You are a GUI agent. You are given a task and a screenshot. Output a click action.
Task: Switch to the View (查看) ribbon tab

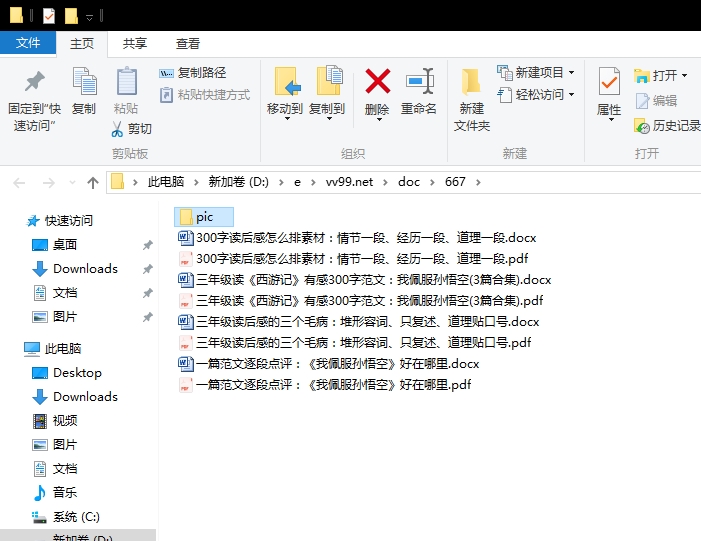pyautogui.click(x=188, y=43)
